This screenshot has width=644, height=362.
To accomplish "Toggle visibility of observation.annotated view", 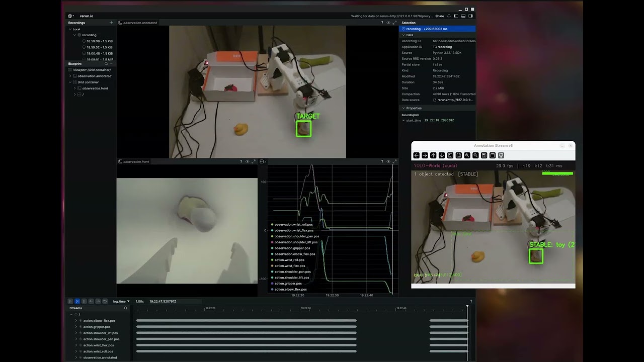I will coord(388,23).
